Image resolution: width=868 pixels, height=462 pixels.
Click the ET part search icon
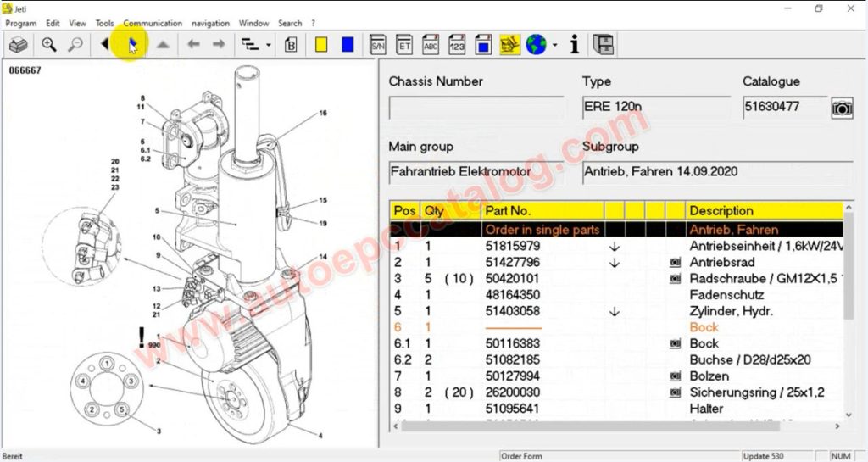[404, 45]
